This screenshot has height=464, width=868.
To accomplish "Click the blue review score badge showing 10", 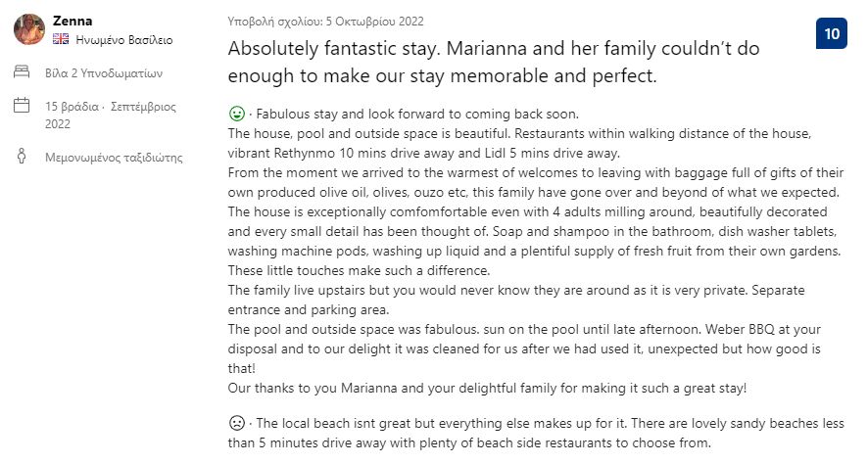I will [832, 33].
